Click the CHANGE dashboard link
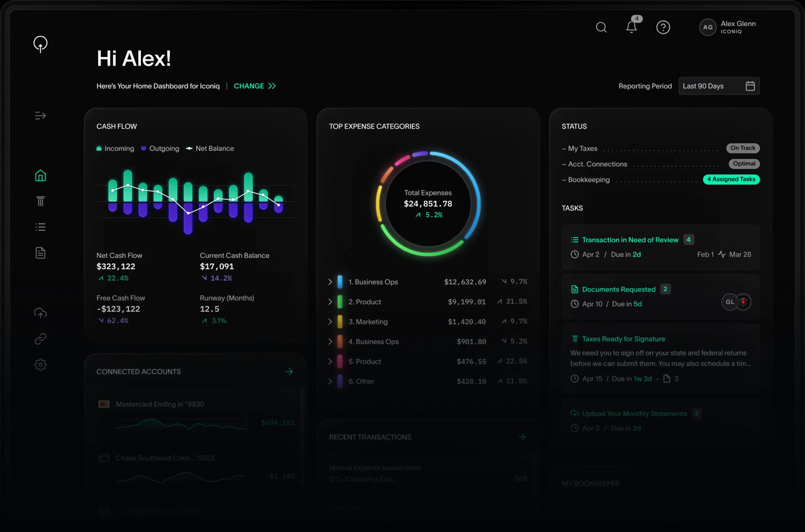 point(254,86)
